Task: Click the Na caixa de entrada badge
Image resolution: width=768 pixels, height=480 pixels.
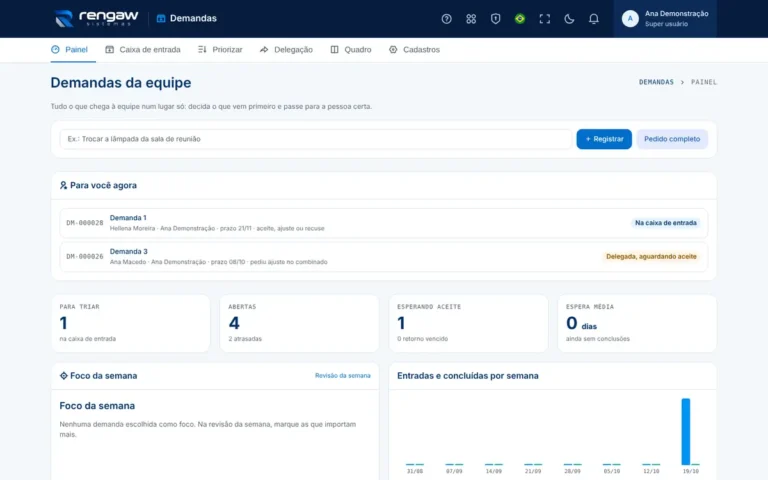Action: pyautogui.click(x=666, y=223)
